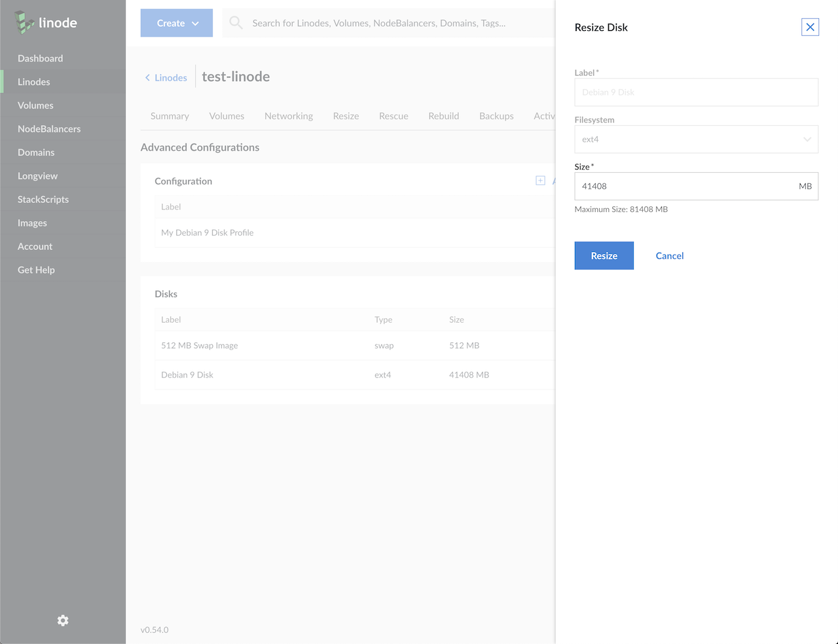The height and width of the screenshot is (644, 838).
Task: Open the Rescue tab
Action: (393, 116)
